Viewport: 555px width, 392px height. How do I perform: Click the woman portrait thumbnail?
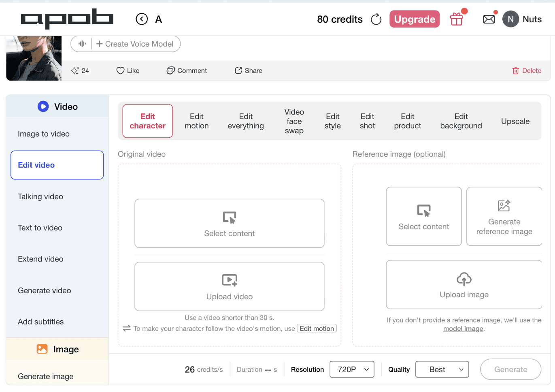click(x=34, y=58)
